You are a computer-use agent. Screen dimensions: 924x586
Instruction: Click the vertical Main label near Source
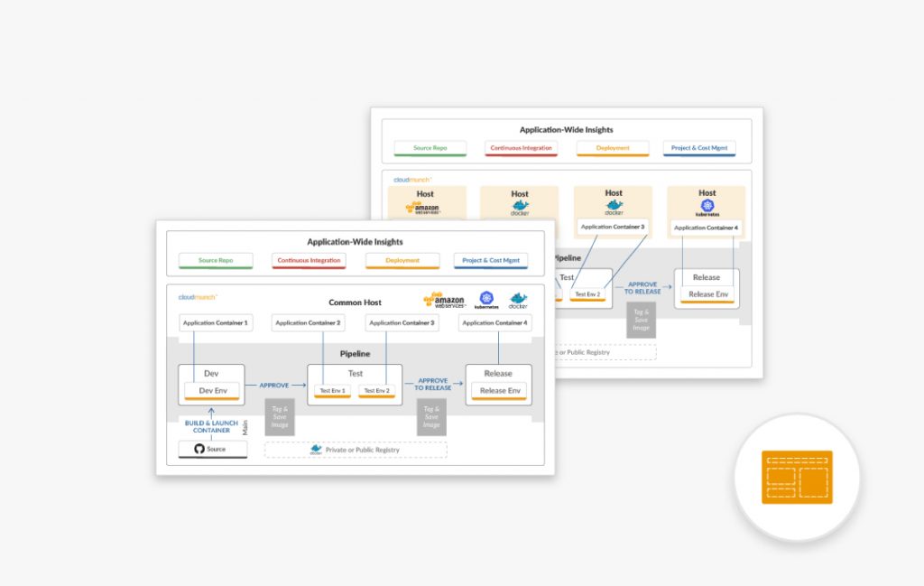[x=245, y=428]
